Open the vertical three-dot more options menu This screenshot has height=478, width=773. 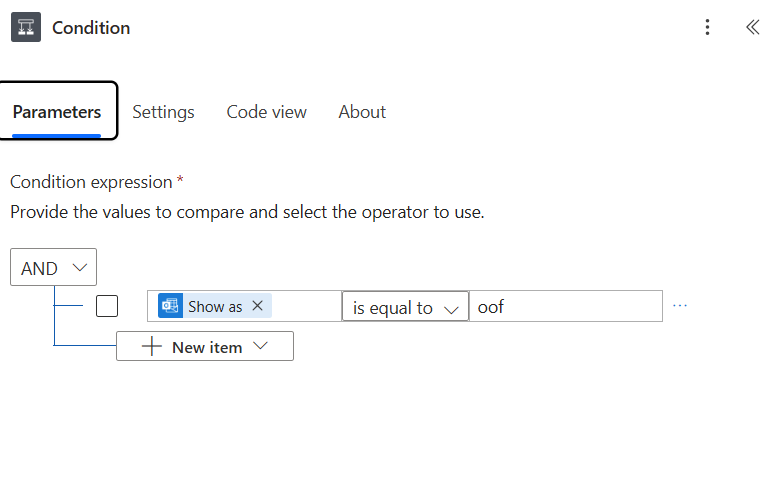pyautogui.click(x=707, y=27)
